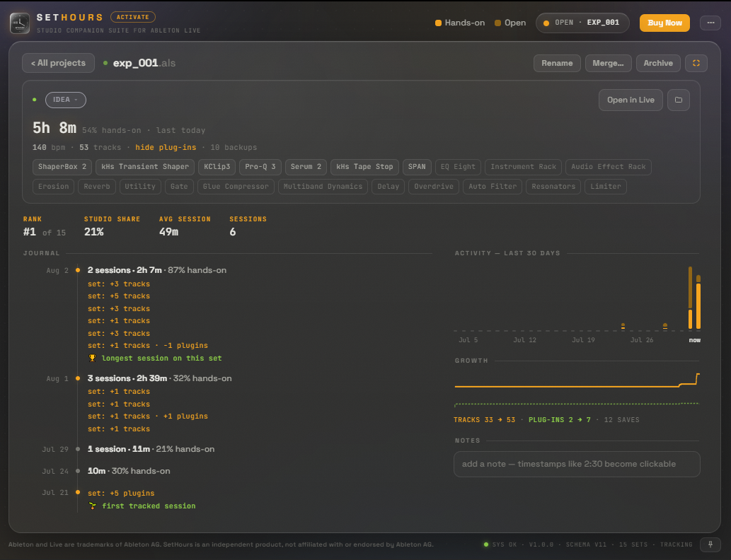Click the green SYS OK status dot
Viewport: 731px width, 560px height.
point(486,544)
